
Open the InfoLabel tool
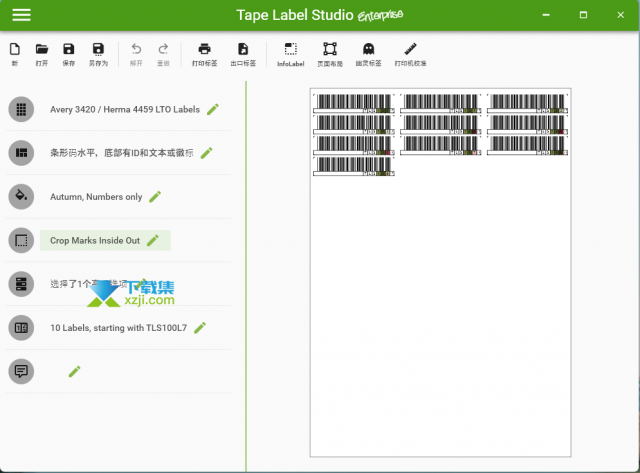[291, 54]
